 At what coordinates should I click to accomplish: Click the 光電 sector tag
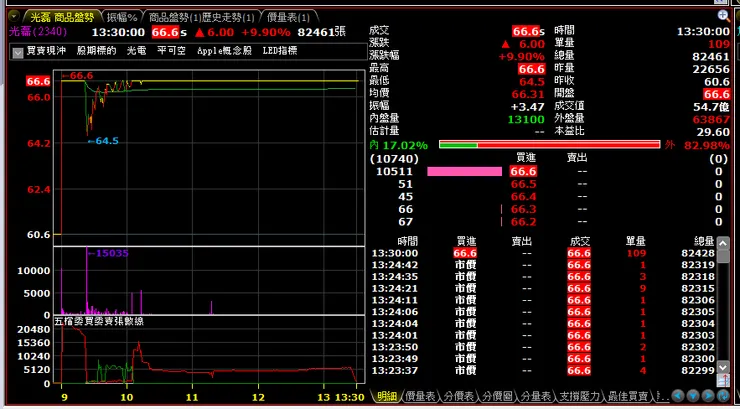(136, 51)
